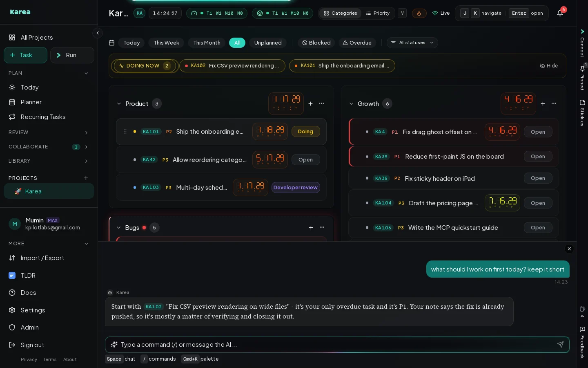Add a new project with plus icon

click(86, 178)
